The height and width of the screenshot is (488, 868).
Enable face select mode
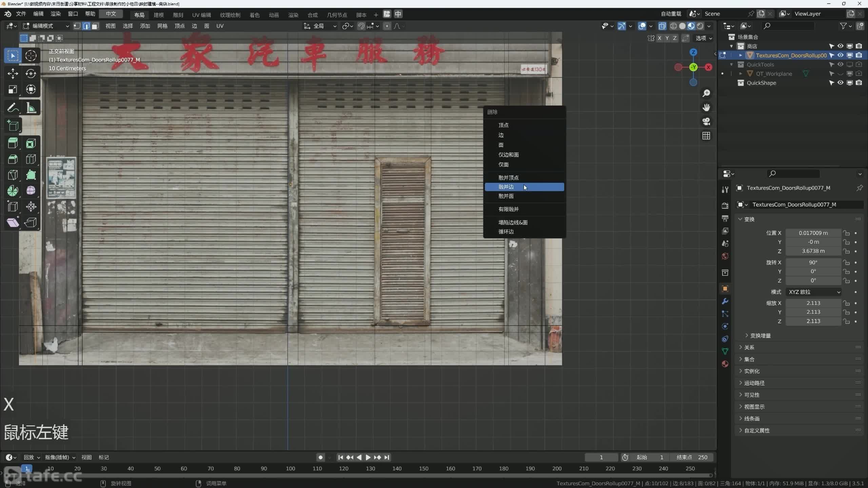(95, 26)
